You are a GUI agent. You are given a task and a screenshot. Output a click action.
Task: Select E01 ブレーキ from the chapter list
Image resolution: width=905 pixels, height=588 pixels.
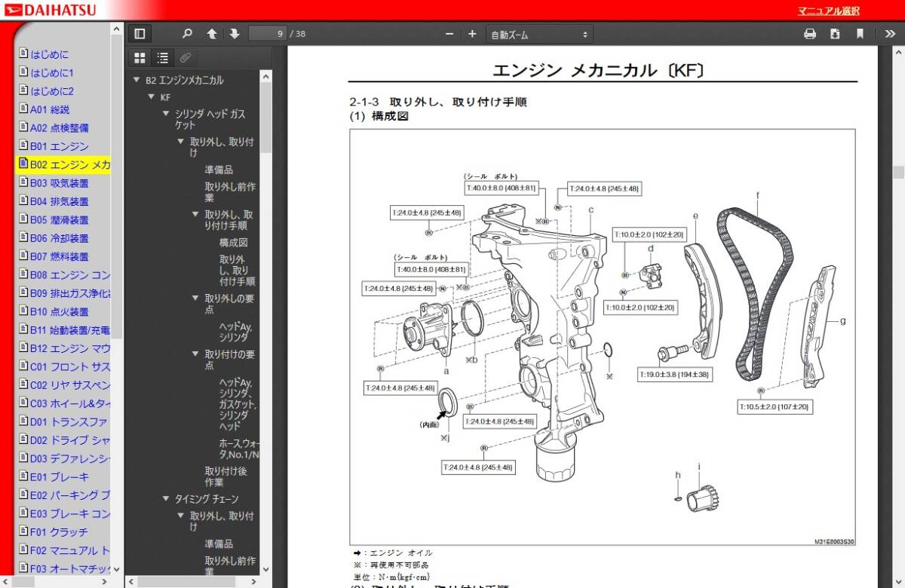[x=59, y=476]
